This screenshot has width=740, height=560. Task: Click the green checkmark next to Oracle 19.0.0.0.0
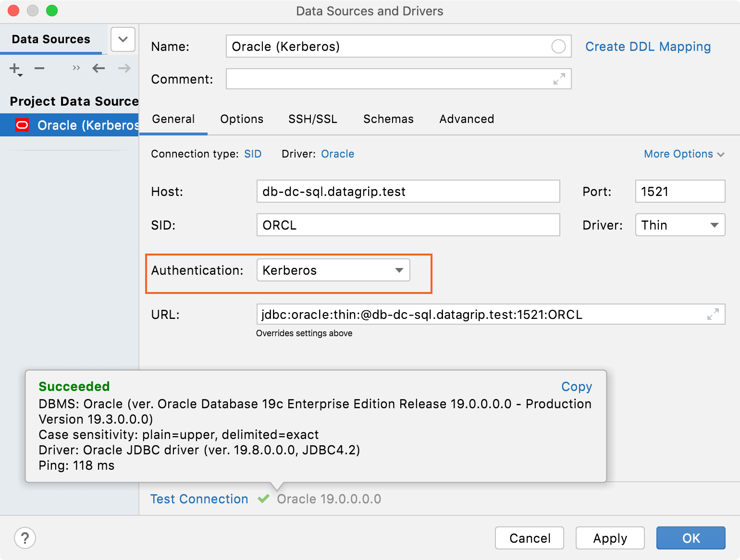coord(263,499)
